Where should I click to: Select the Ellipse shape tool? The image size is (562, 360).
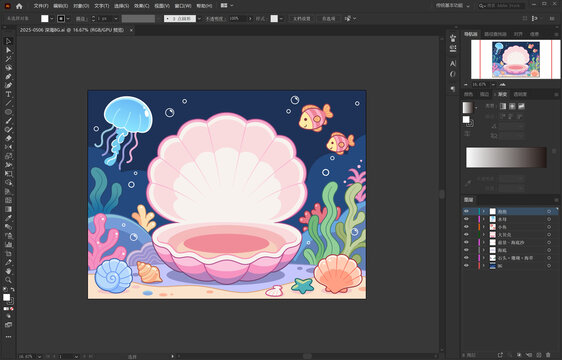click(8, 112)
